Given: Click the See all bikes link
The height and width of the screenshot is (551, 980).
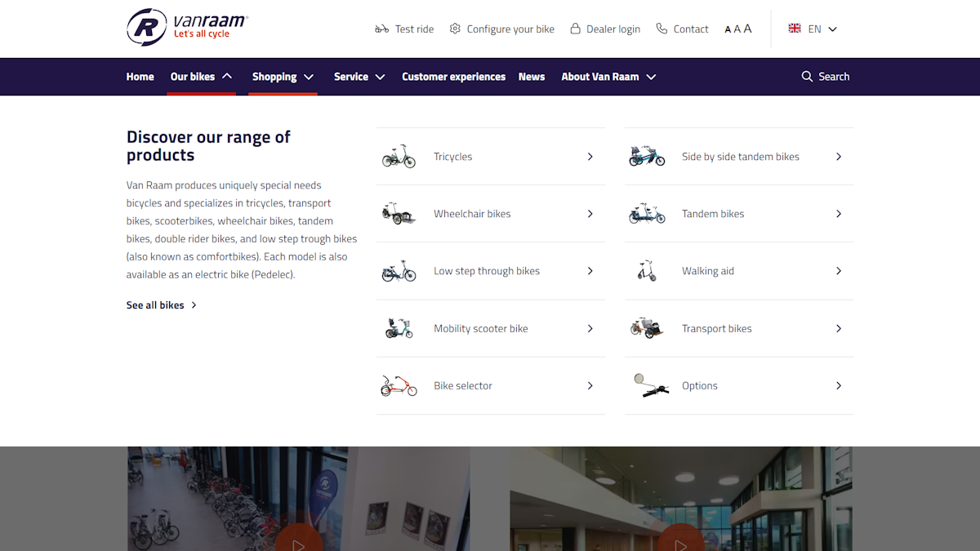Looking at the screenshot, I should tap(155, 304).
